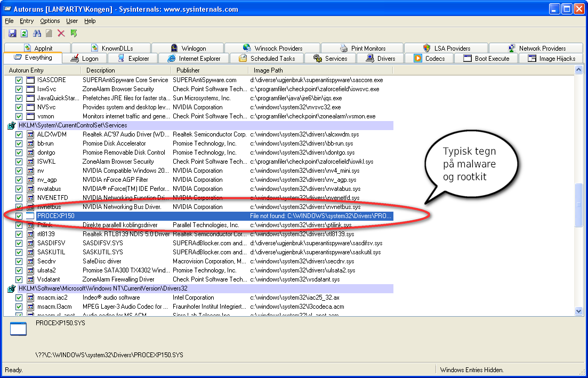The width and height of the screenshot is (588, 378).
Task: Uncheck the PROCEXP150 entry checkbox
Action: [x=19, y=216]
